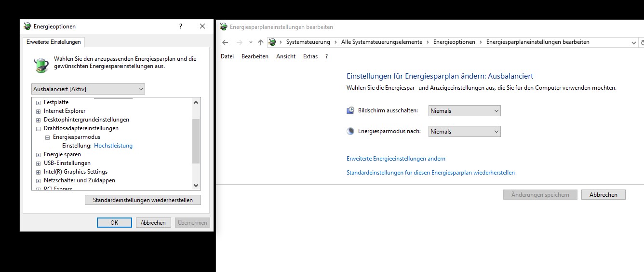Click the battery icon in the address bar
The width and height of the screenshot is (644, 272).
pos(272,42)
